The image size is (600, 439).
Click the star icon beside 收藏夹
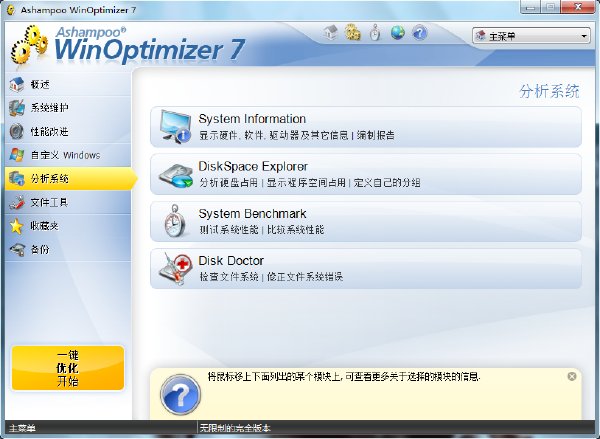(x=16, y=226)
